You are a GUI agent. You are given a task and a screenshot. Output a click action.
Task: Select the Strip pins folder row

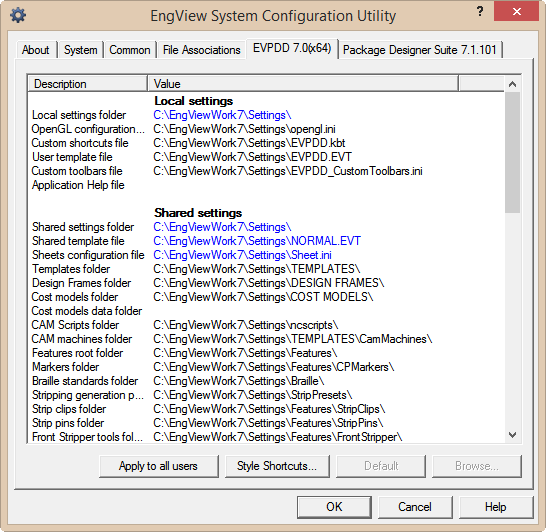266,423
